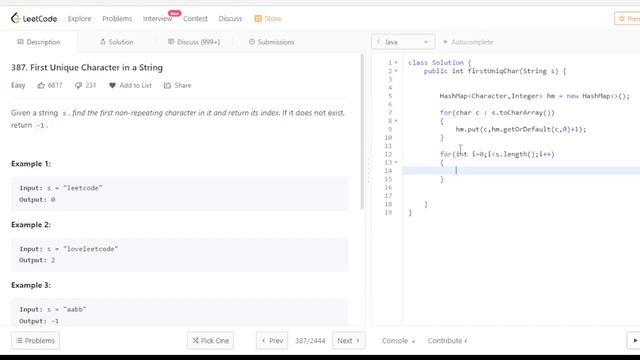
Task: Click the Example 2 heading
Action: 31,224
